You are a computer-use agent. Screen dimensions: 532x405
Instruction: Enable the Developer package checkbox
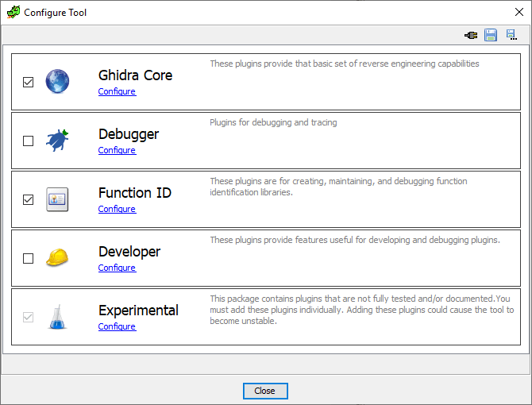pyautogui.click(x=29, y=258)
